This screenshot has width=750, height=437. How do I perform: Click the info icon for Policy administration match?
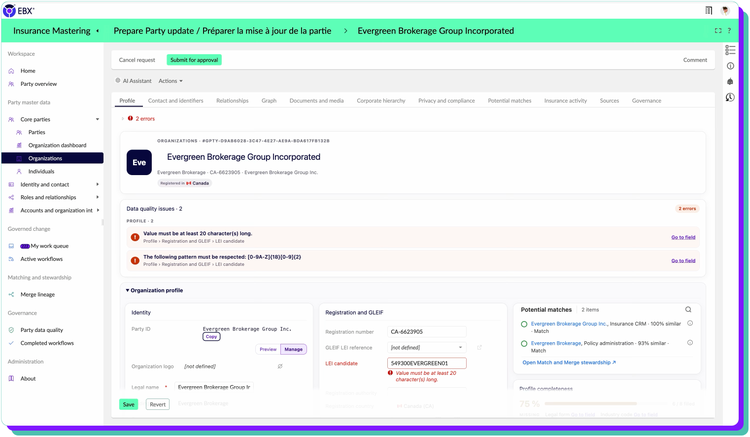click(690, 342)
